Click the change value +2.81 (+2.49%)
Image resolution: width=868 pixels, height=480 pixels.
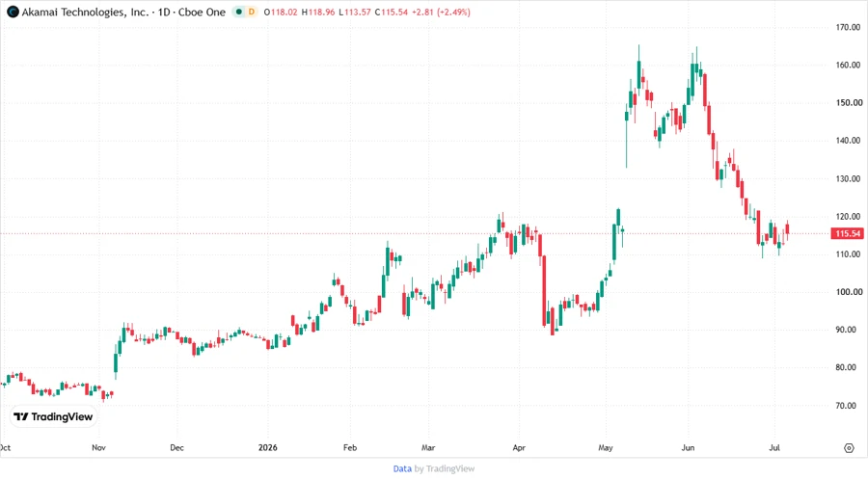pos(441,12)
